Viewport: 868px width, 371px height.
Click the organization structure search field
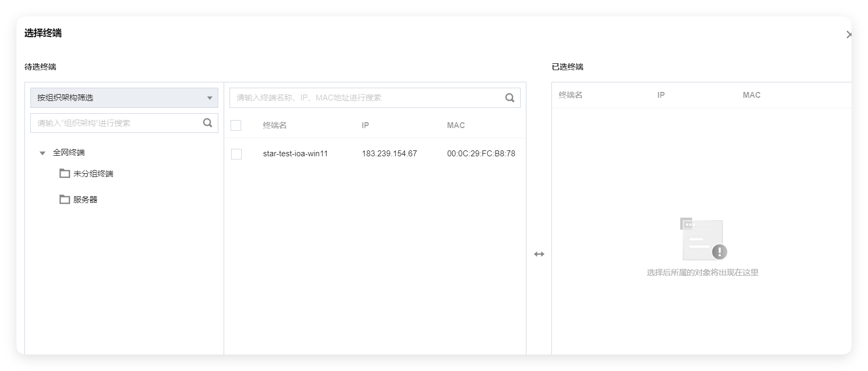point(124,123)
